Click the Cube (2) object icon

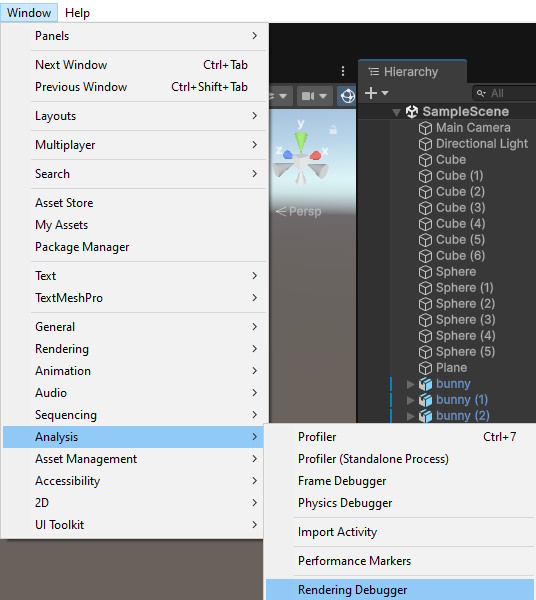pyautogui.click(x=425, y=192)
